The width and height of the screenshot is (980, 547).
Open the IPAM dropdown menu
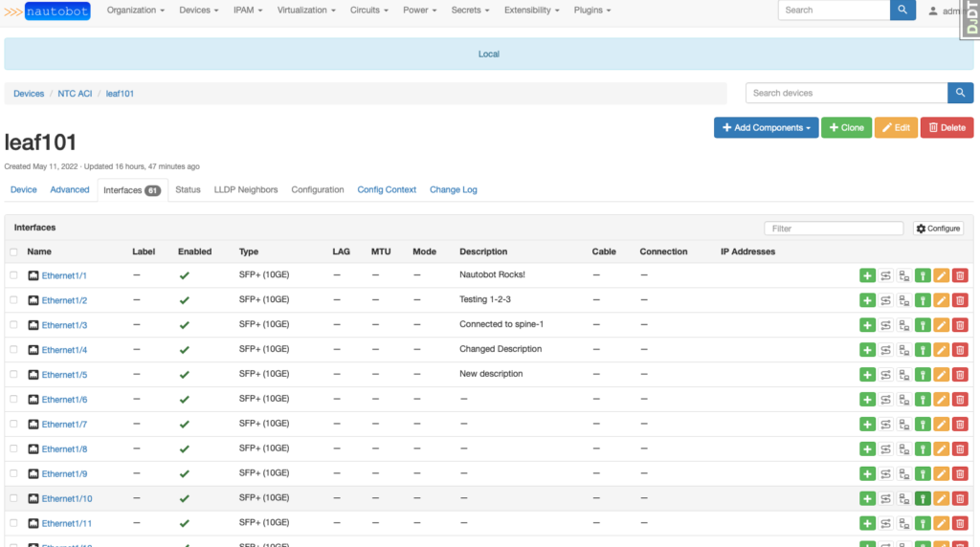248,10
